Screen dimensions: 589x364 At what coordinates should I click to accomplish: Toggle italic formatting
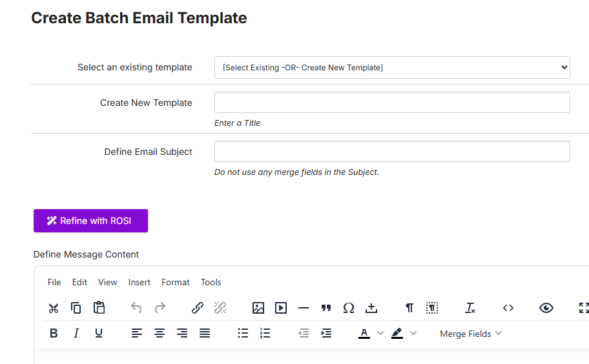click(x=76, y=333)
